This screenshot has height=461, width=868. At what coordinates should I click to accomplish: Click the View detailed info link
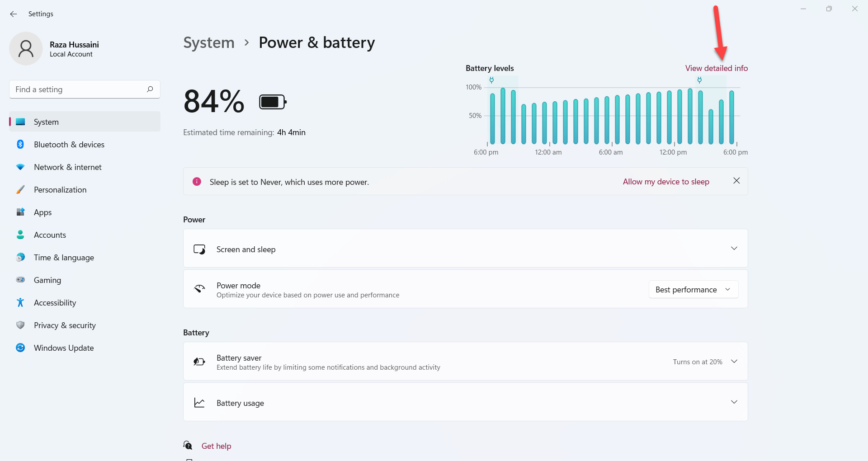(716, 68)
